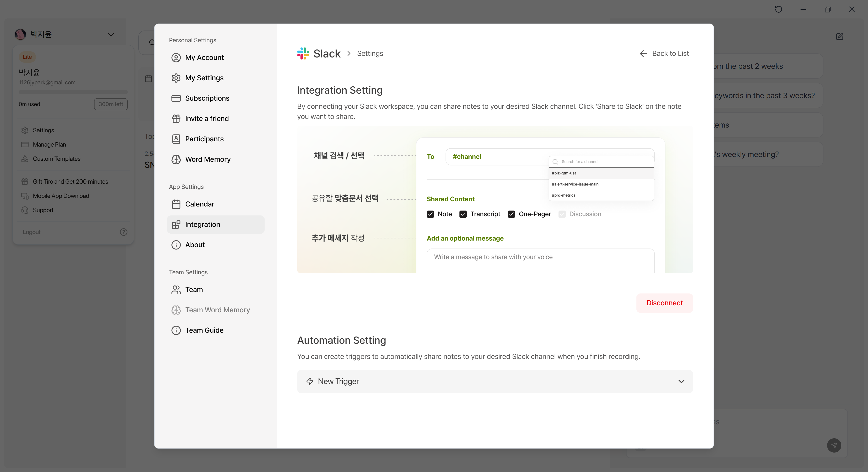Uncheck the Note checkbox
This screenshot has height=472, width=868.
point(430,214)
